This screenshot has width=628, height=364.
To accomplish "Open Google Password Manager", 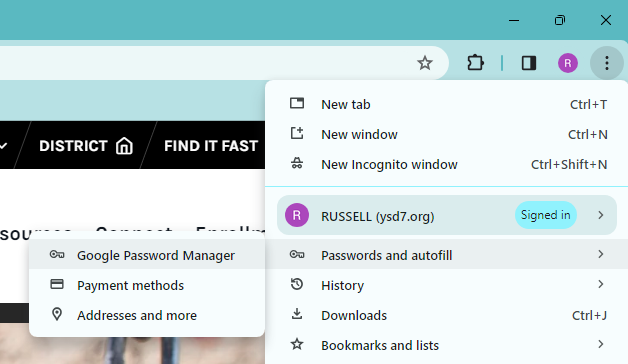I will (x=147, y=255).
